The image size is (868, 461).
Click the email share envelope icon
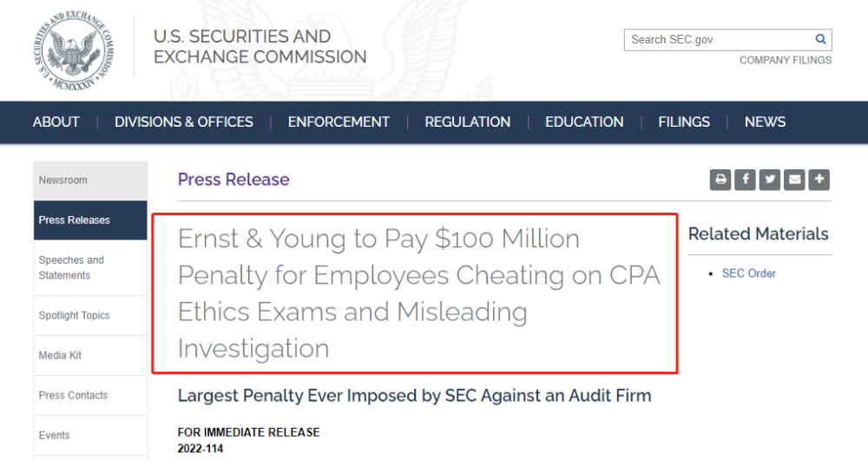tap(794, 180)
